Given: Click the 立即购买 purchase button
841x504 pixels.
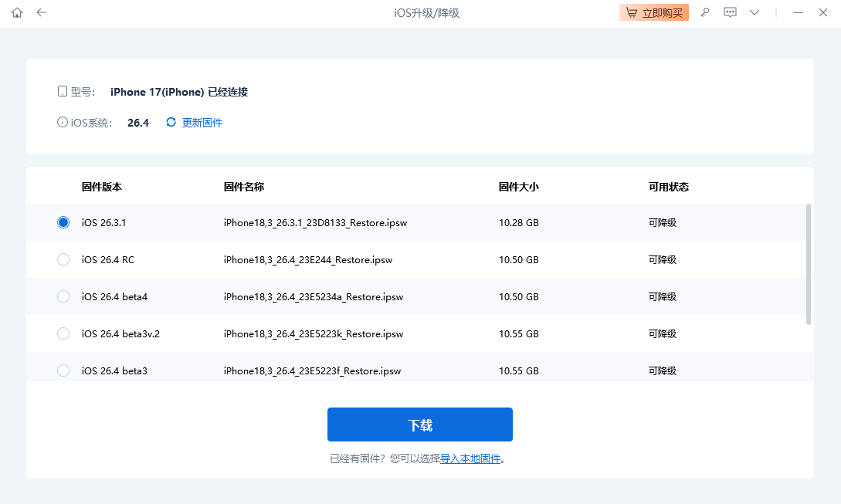Looking at the screenshot, I should (653, 12).
